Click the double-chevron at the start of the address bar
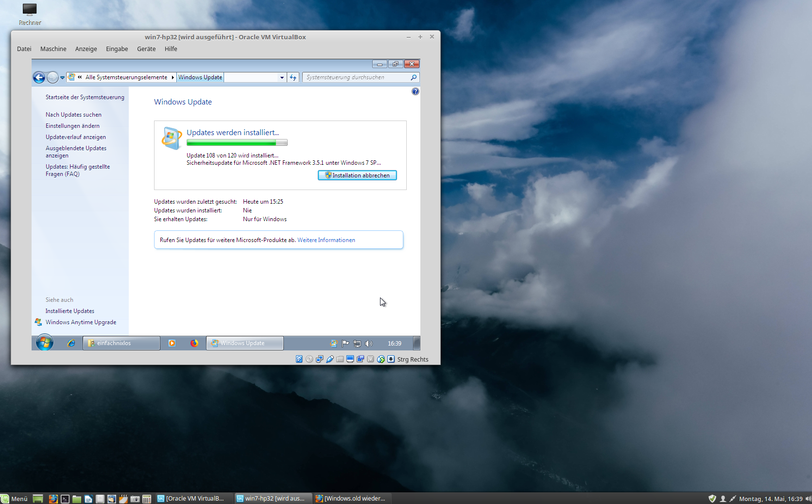This screenshot has height=504, width=812. [80, 77]
